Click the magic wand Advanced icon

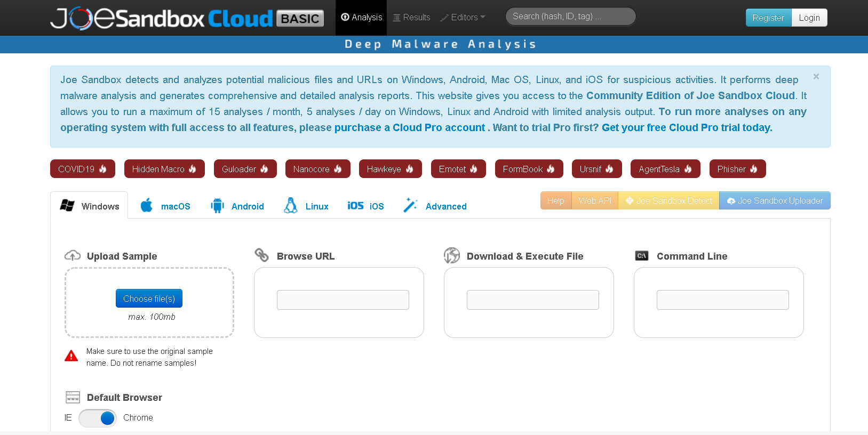410,205
